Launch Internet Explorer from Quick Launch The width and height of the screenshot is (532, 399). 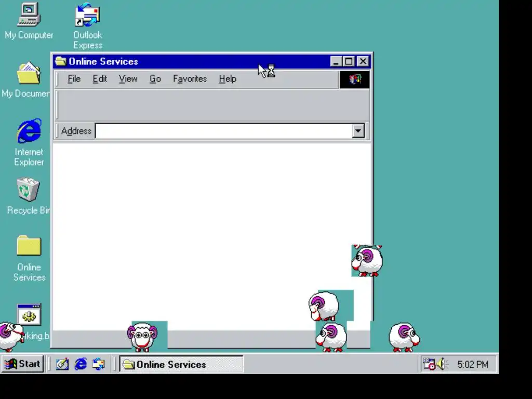pyautogui.click(x=81, y=364)
